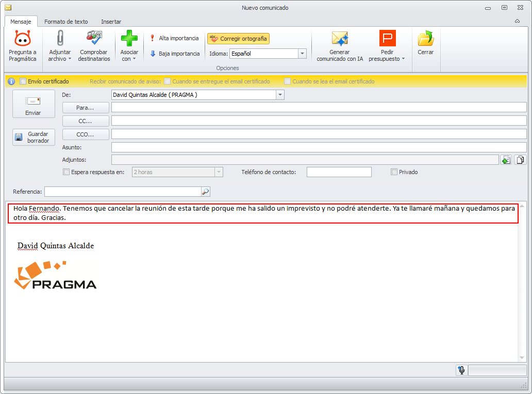This screenshot has width=532, height=394.
Task: Click the envelope icon in title bar
Action: click(8, 7)
